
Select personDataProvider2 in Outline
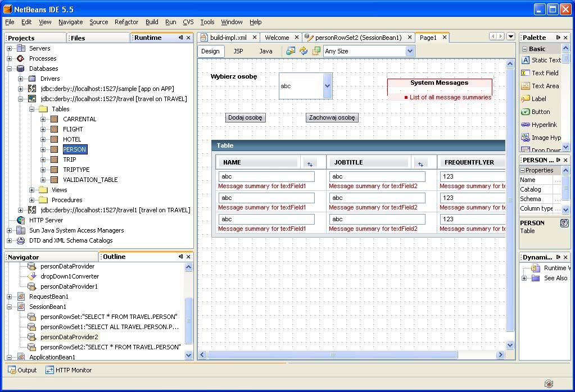(69, 337)
